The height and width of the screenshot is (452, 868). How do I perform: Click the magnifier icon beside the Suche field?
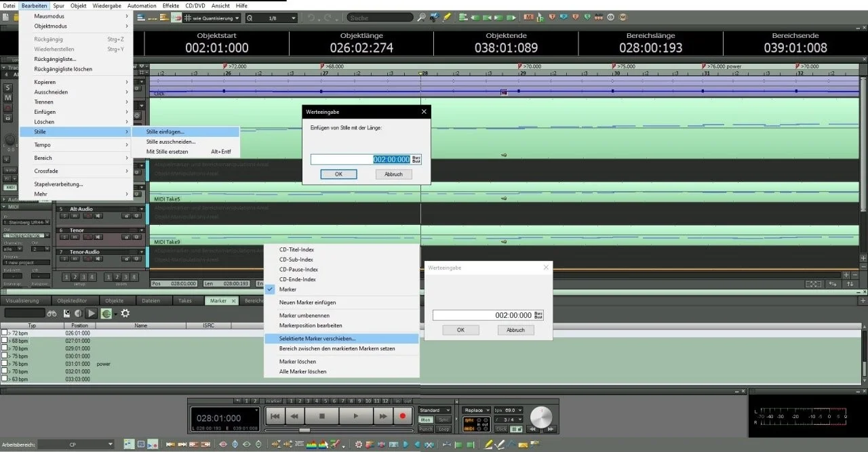coord(422,18)
